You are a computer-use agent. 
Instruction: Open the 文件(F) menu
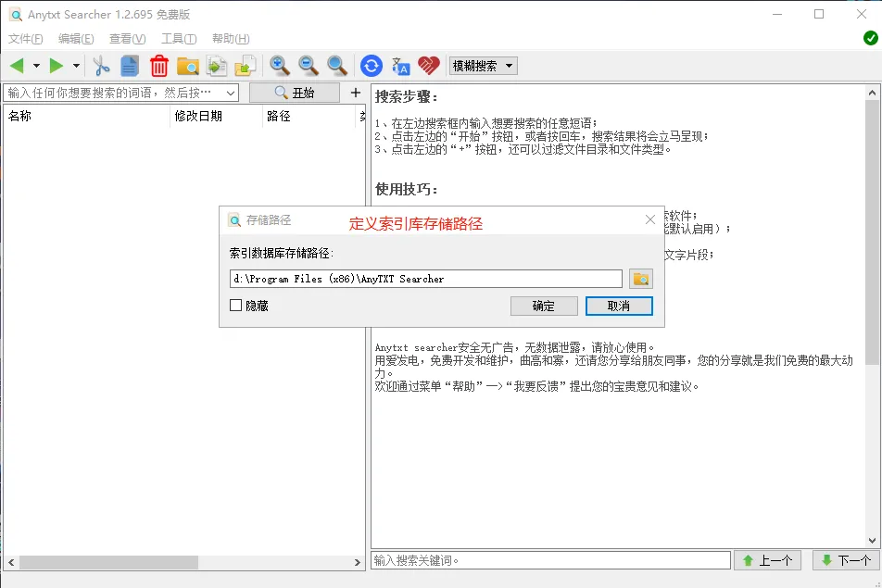click(26, 39)
